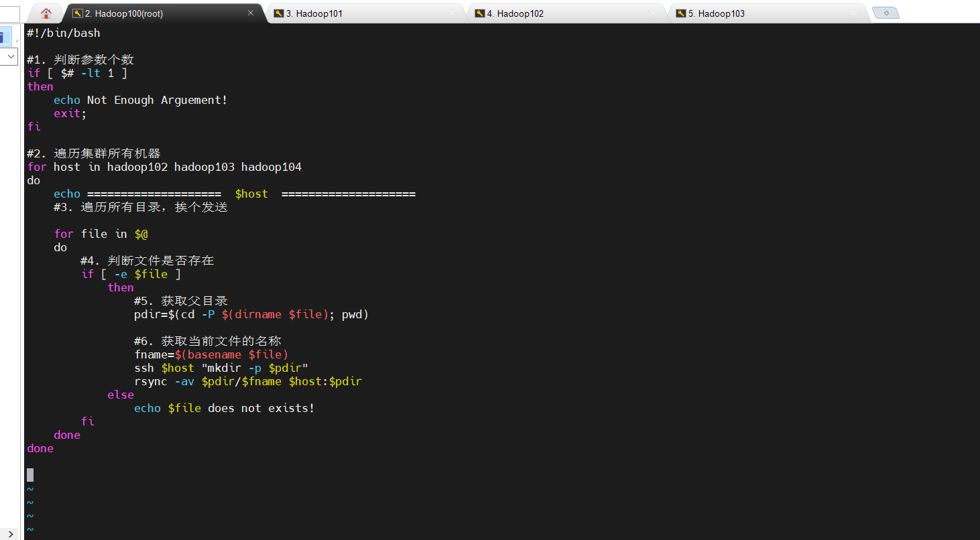Click the 'else' keyword
Viewport: 980px width, 540px height.
[121, 395]
